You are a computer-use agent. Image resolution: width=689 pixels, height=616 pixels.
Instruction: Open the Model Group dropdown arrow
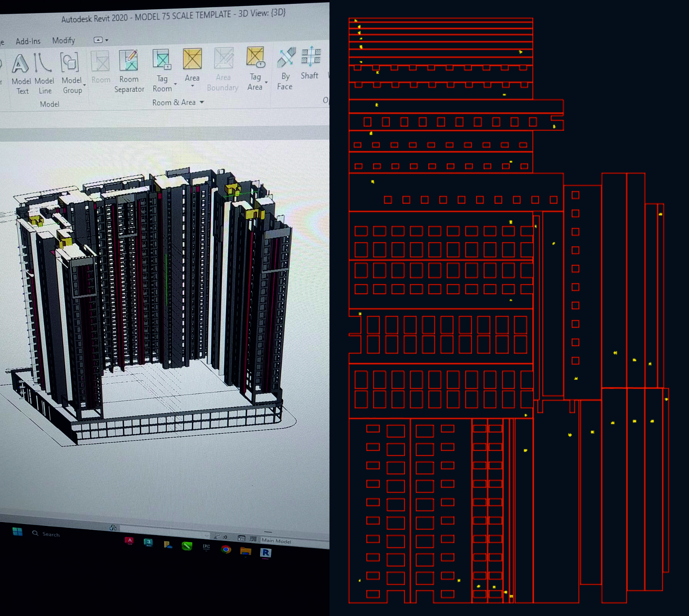[84, 86]
